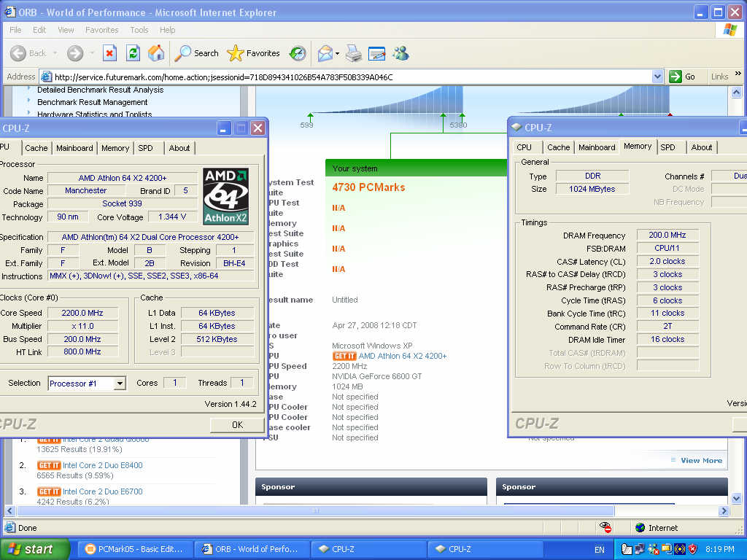
Task: Click the EN language indicator in taskbar
Action: pos(599,550)
